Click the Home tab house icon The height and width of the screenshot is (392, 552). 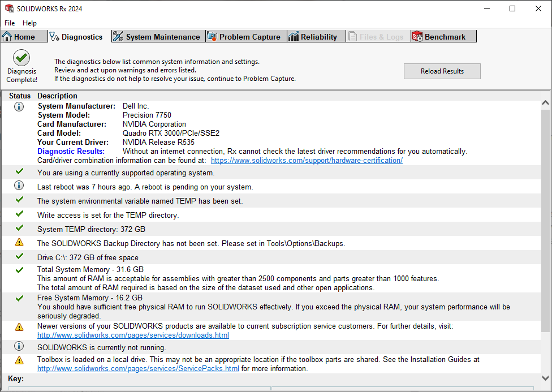click(7, 37)
